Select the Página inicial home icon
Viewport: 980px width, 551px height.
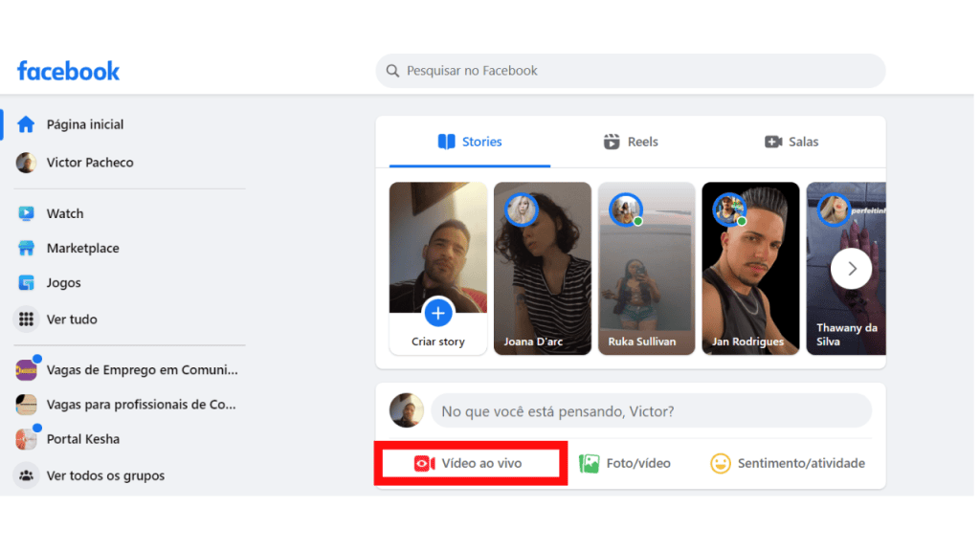click(x=27, y=123)
